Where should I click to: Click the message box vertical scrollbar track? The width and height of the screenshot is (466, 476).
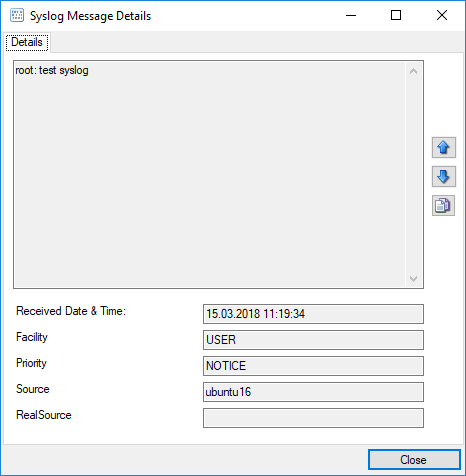413,175
